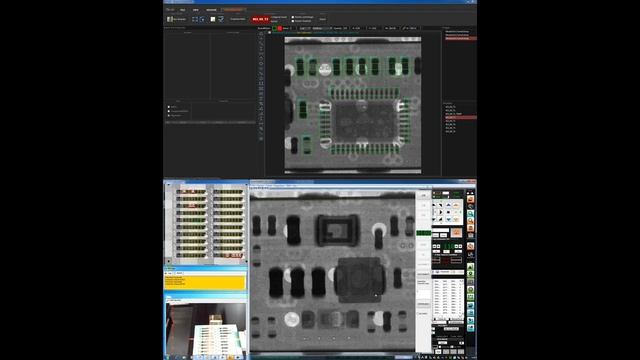Screen dimensions: 640x360
Task: Click large orange button in lower control panel
Action: coord(456,233)
